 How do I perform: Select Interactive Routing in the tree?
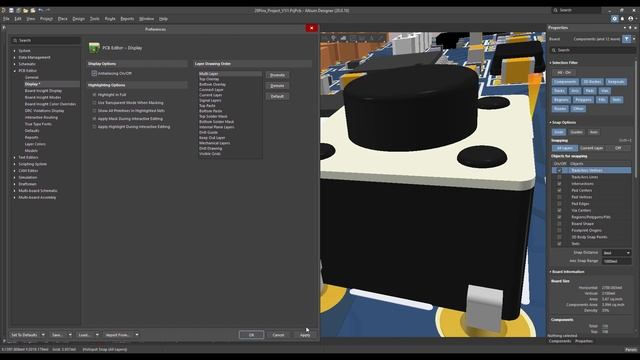coord(41,118)
